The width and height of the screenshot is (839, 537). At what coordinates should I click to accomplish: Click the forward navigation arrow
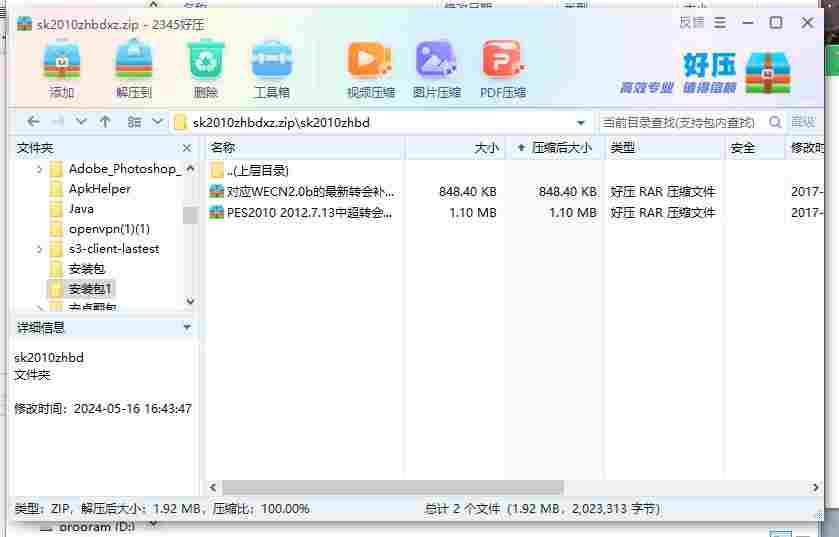[x=58, y=122]
